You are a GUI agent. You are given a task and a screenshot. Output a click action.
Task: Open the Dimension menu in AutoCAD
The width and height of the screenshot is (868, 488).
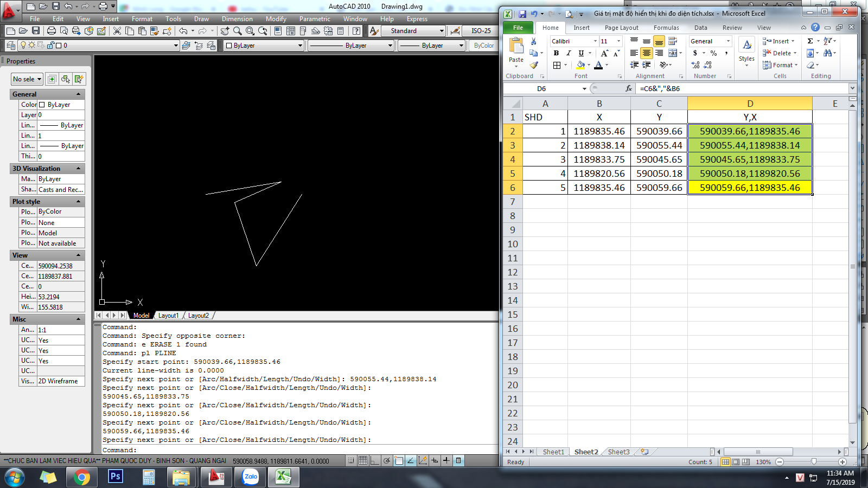coord(237,19)
